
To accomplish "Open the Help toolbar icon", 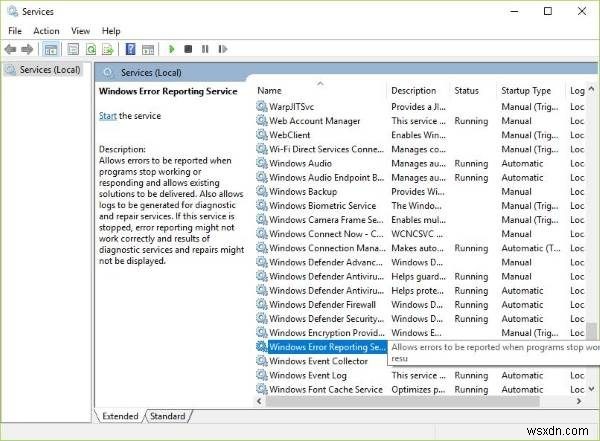I will click(x=130, y=49).
